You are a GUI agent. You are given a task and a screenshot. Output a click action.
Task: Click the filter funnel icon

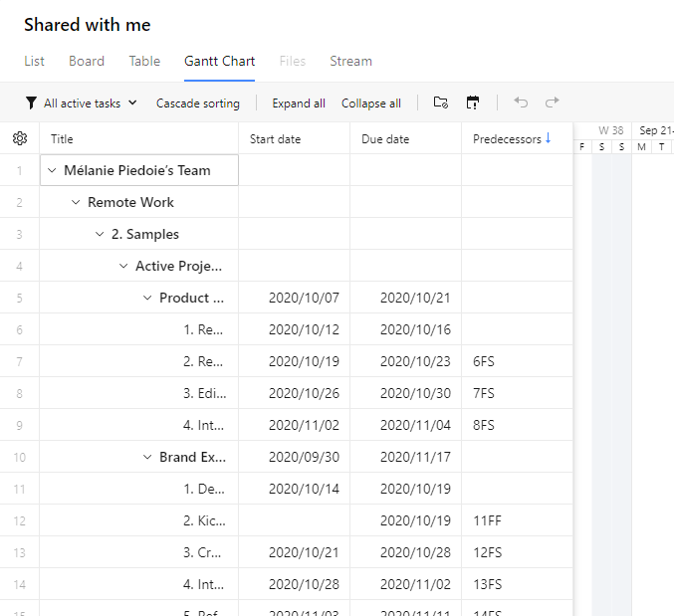[32, 103]
